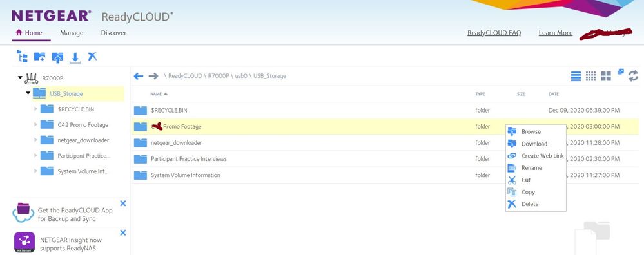Go back with the left arrow

click(139, 76)
